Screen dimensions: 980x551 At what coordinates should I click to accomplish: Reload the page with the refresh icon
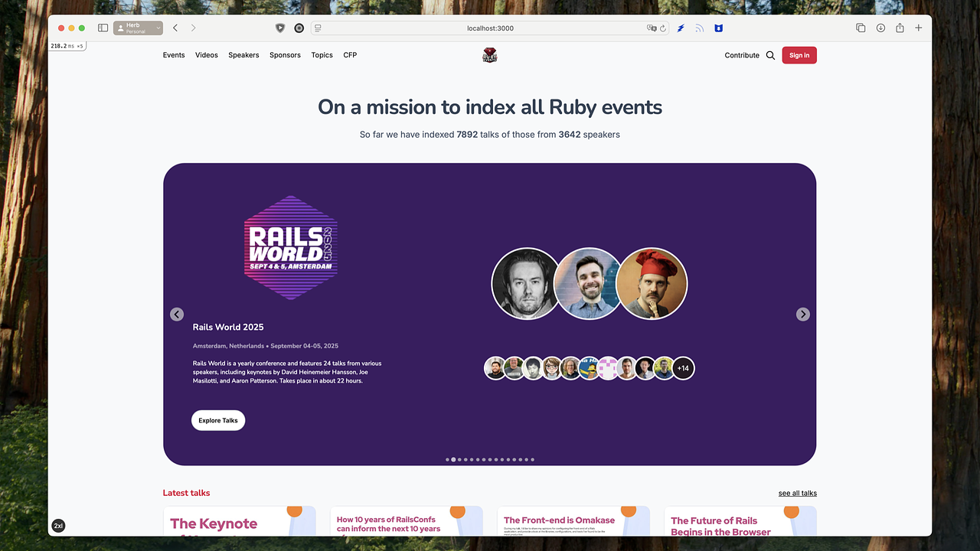[662, 28]
